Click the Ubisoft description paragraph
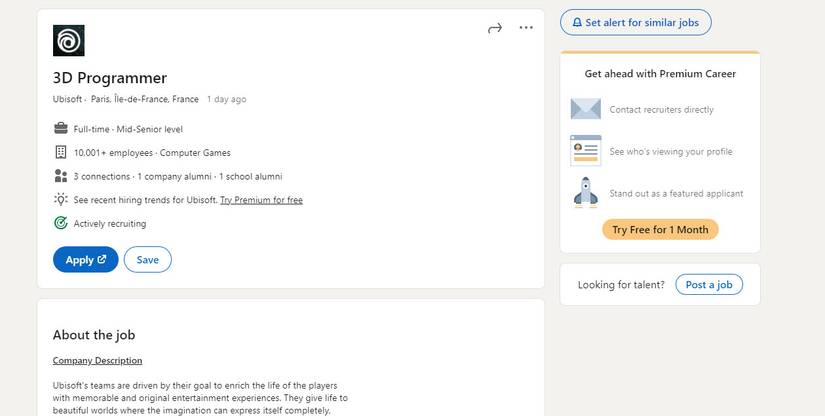 point(200,398)
